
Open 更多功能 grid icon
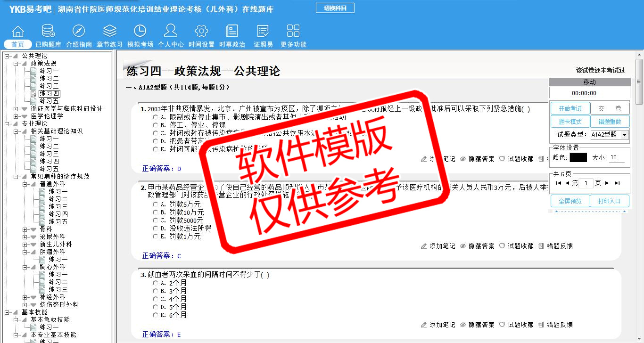pyautogui.click(x=293, y=32)
